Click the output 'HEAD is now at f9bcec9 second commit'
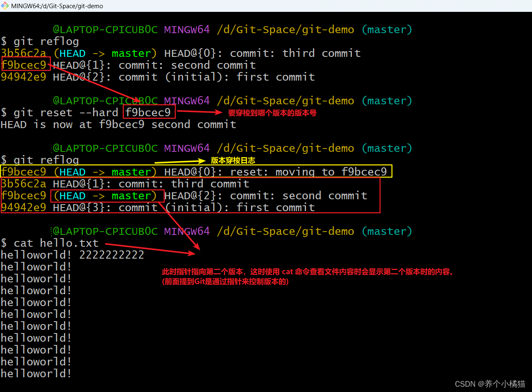 pos(118,125)
